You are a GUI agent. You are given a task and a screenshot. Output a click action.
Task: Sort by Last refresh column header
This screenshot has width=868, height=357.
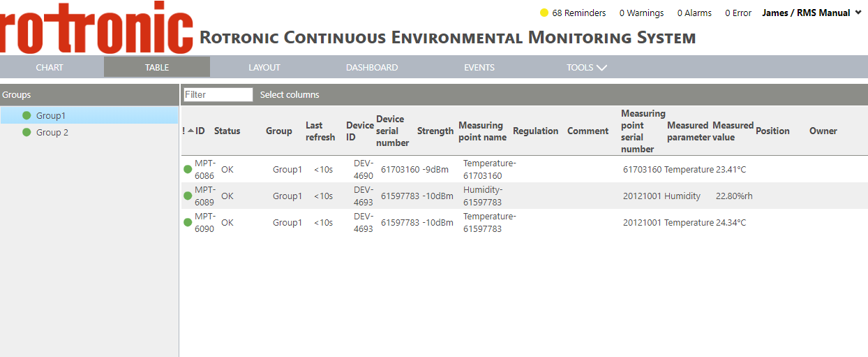pos(320,131)
